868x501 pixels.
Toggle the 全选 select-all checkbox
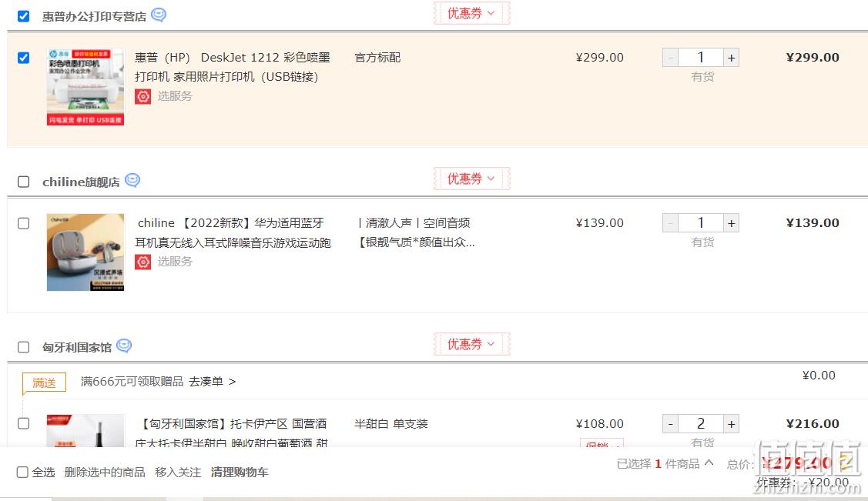(x=22, y=472)
